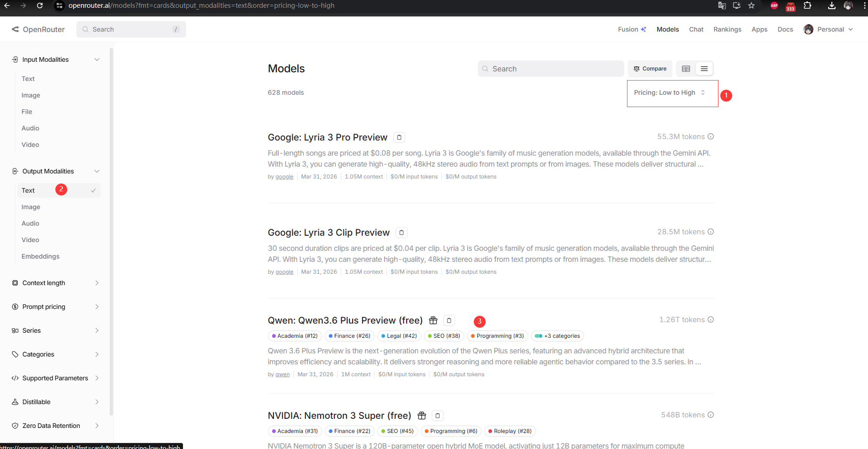Screen dimensions: 868x449
Task: Open the Fusion nav item
Action: pos(632,29)
